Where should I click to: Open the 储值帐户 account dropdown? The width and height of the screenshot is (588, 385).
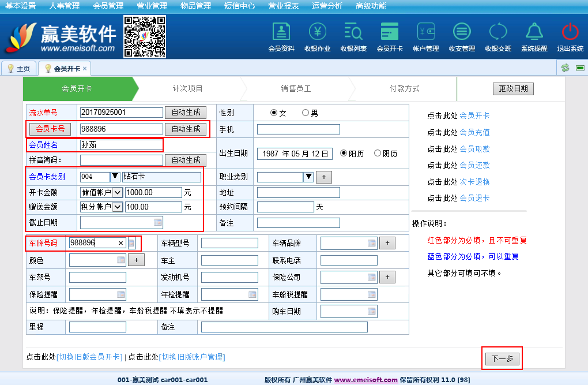117,192
